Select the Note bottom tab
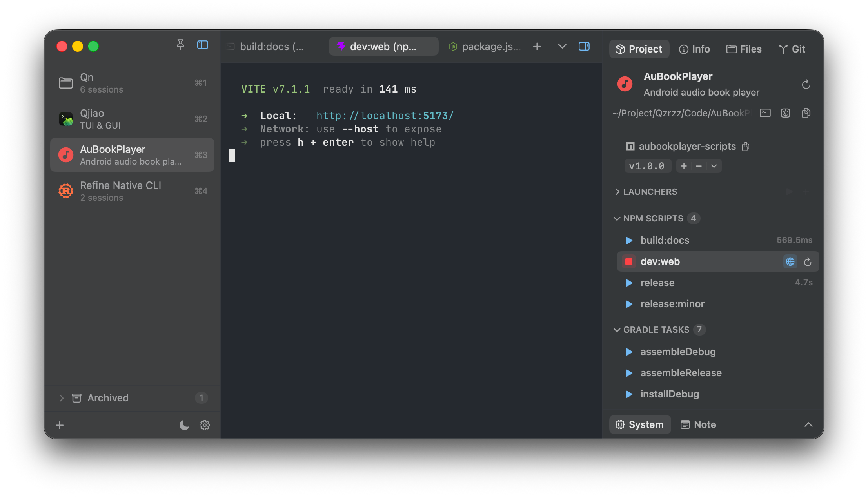Image resolution: width=868 pixels, height=497 pixels. tap(699, 424)
